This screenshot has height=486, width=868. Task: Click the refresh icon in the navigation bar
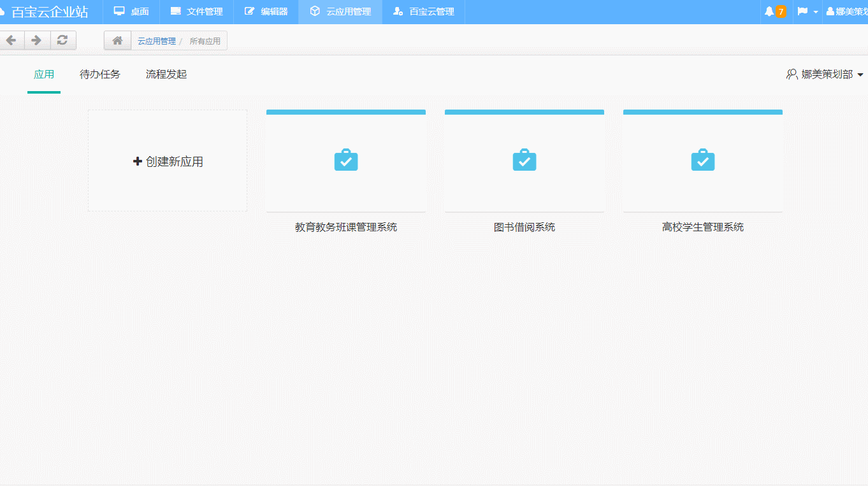pyautogui.click(x=62, y=39)
